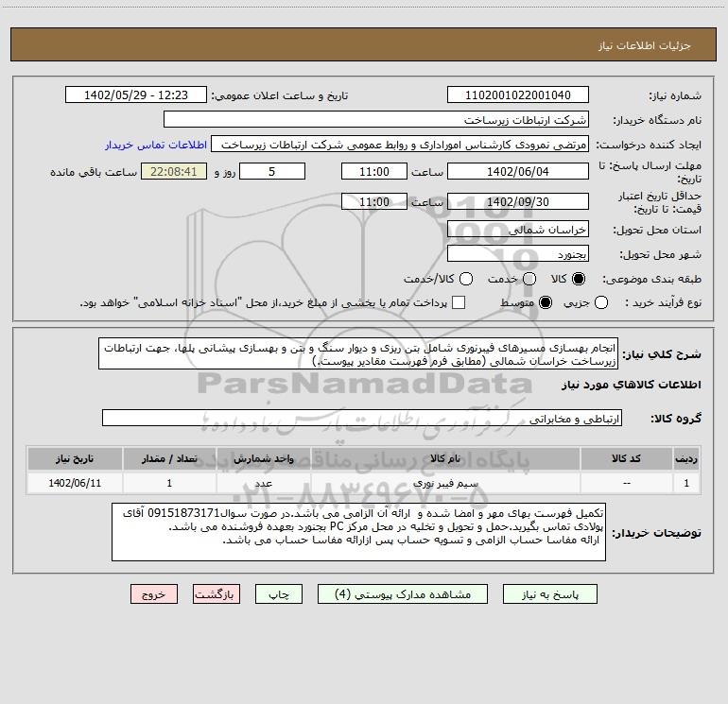
Task: Click the announcement date field 1402/05/29 - 12:23
Action: 136,95
